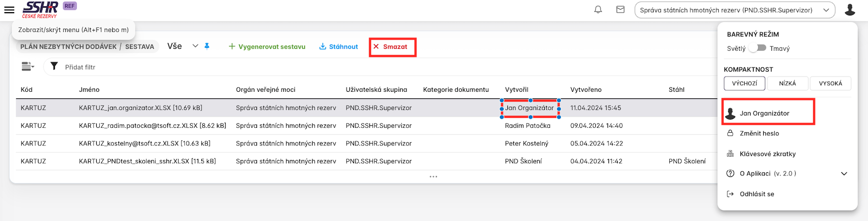This screenshot has height=221, width=868.
Task: Click the blue pin icon
Action: point(207,46)
